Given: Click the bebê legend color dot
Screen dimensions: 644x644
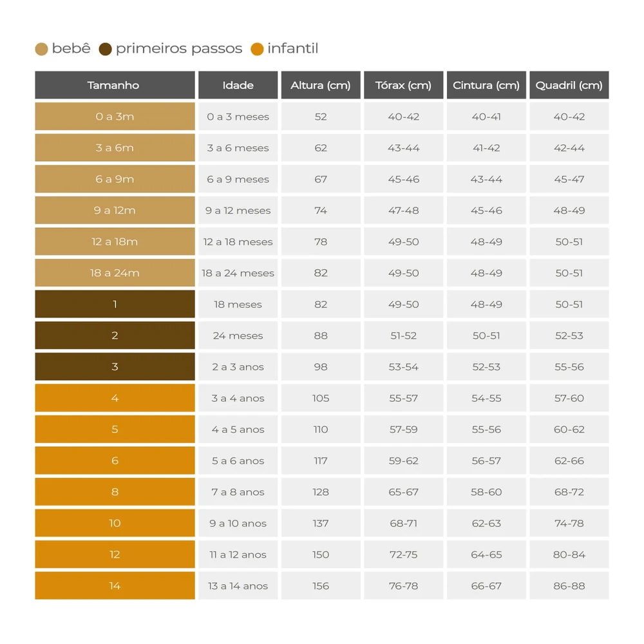Looking at the screenshot, I should 41,50.
